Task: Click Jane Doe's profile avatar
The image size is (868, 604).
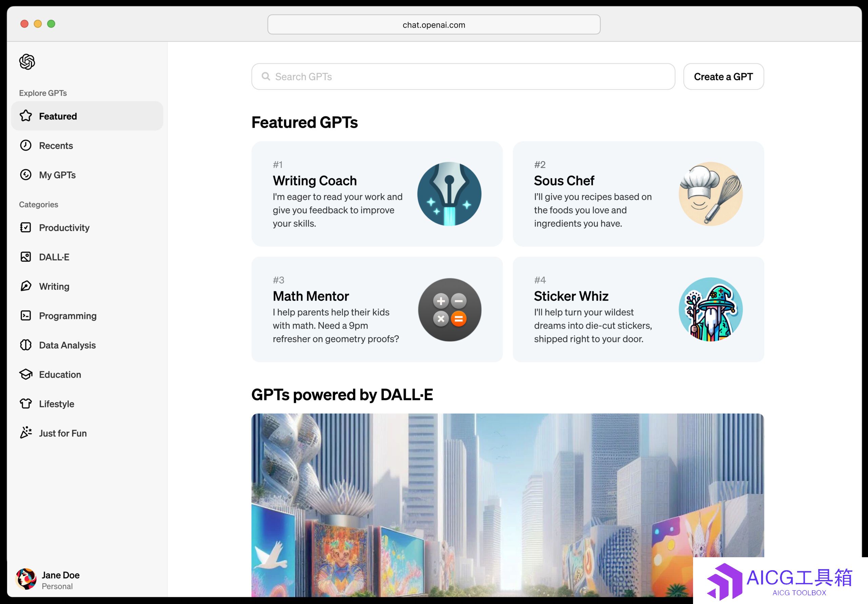Action: 26,579
